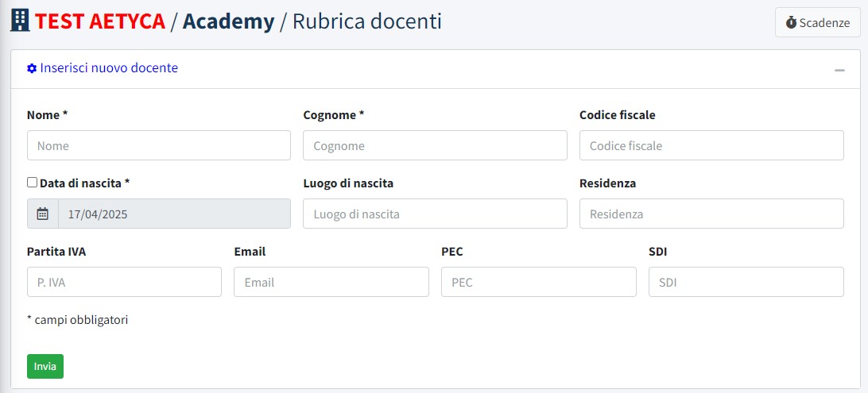Click the Residenza input field

(x=711, y=214)
